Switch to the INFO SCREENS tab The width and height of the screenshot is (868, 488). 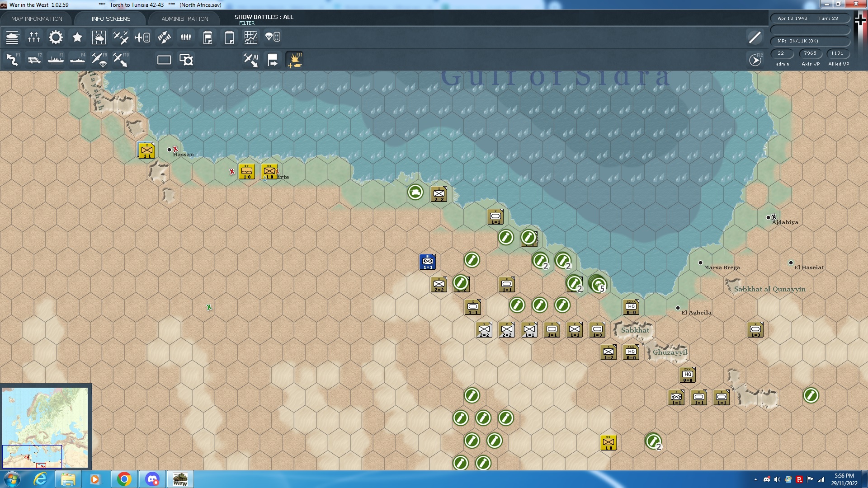(x=110, y=19)
